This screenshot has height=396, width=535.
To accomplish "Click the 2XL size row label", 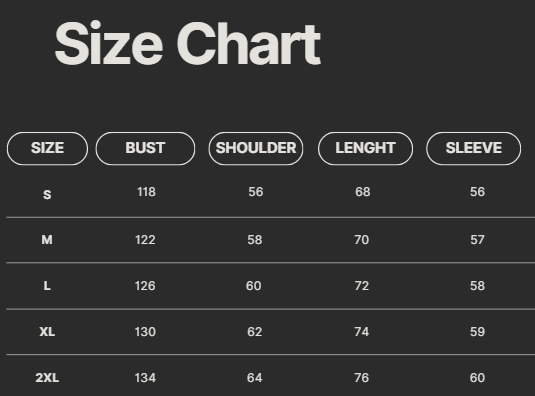I will [x=47, y=378].
